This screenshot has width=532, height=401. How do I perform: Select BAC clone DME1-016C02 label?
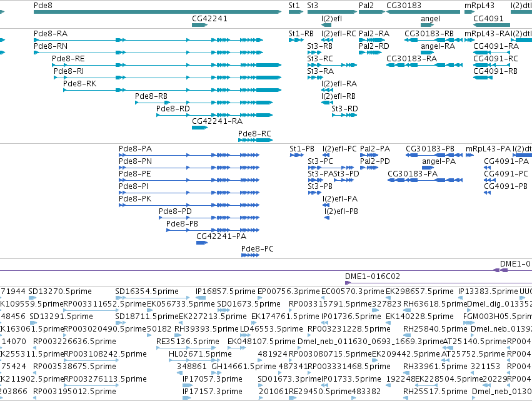pos(373,277)
